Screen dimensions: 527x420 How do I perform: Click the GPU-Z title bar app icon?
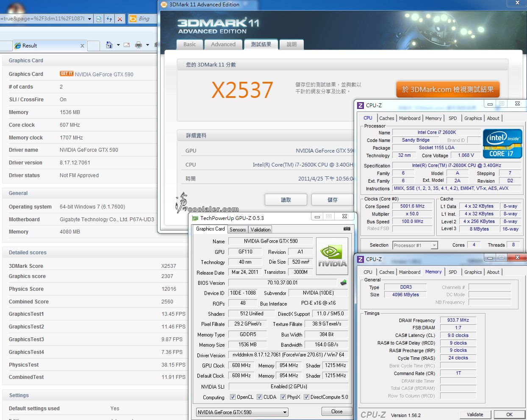(195, 218)
